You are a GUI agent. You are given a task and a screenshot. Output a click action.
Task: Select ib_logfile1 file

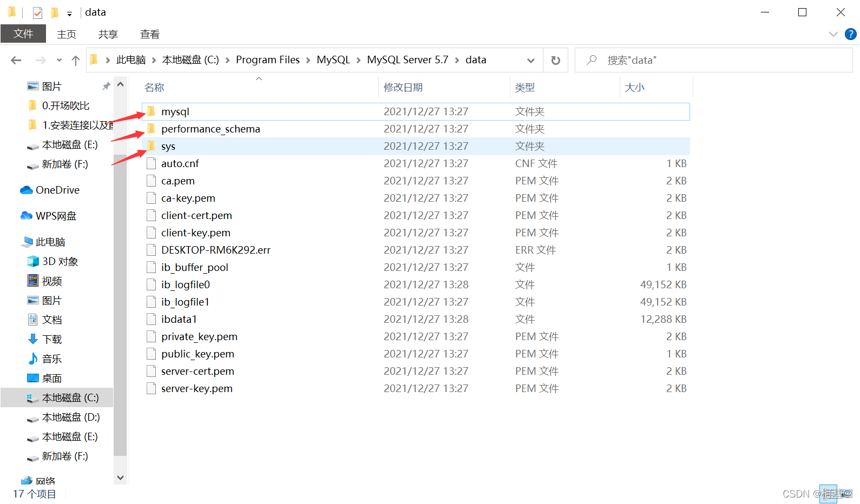pyautogui.click(x=416, y=302)
